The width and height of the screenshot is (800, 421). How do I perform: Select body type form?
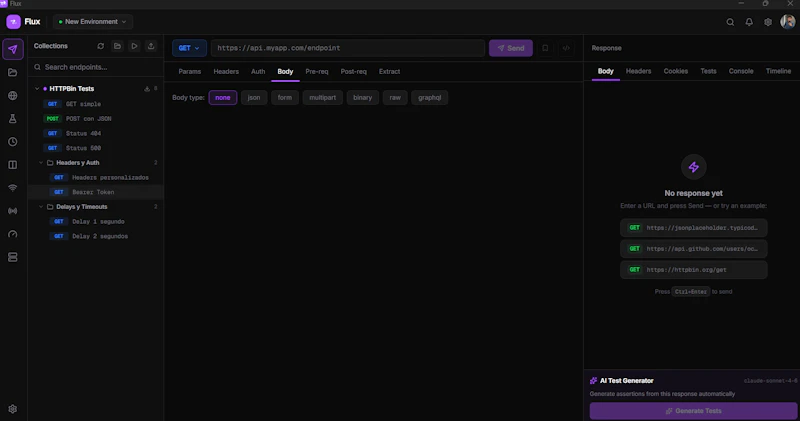coord(285,97)
